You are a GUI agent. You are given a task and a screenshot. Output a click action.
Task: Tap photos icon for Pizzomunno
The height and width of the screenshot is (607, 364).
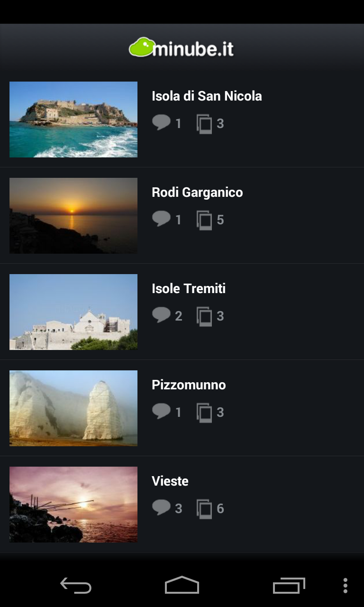pyautogui.click(x=204, y=413)
